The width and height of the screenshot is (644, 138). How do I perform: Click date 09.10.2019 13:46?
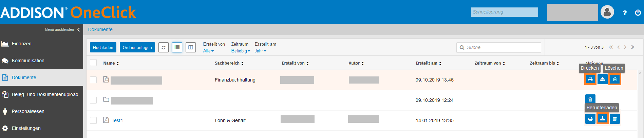coord(435,80)
